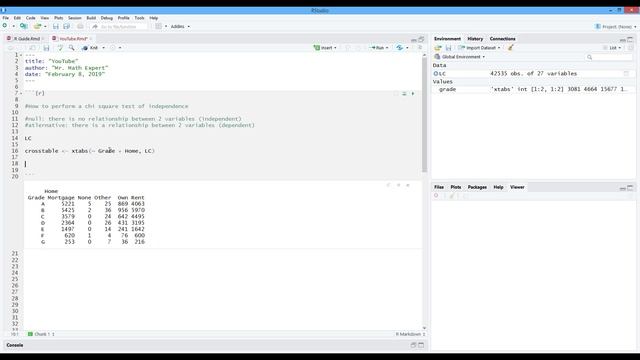640x360 pixels.
Task: Open the File menu
Action: tap(5, 18)
